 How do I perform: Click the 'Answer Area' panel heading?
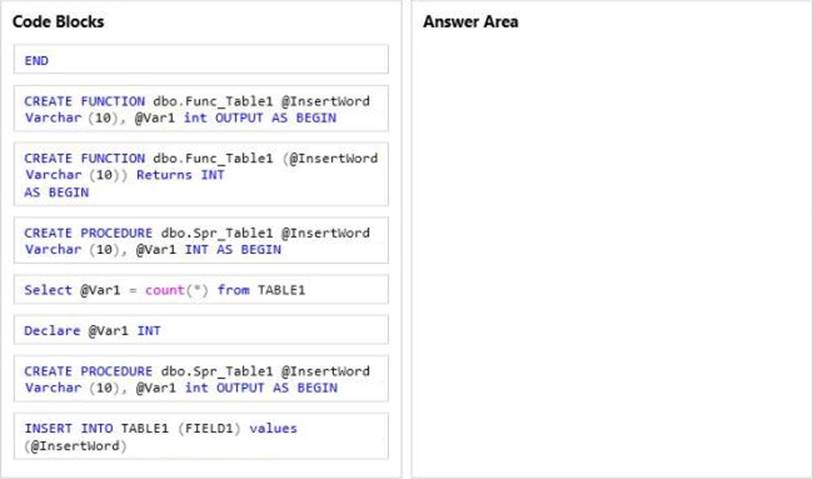click(470, 21)
